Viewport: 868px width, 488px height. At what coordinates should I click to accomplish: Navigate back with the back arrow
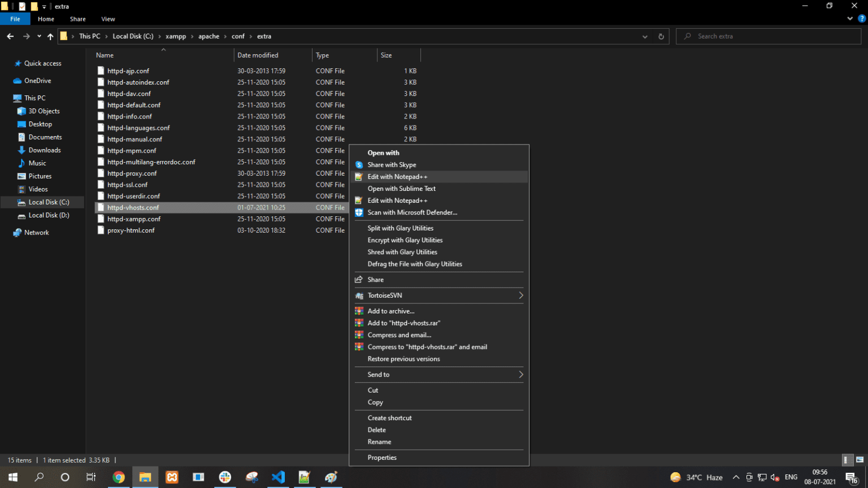pyautogui.click(x=10, y=36)
